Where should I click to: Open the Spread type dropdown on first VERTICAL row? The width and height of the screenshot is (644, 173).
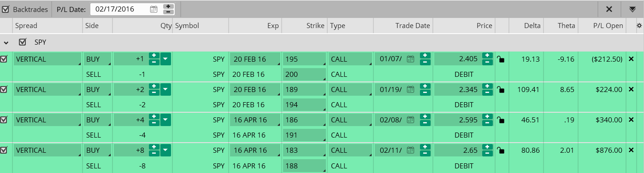47,59
